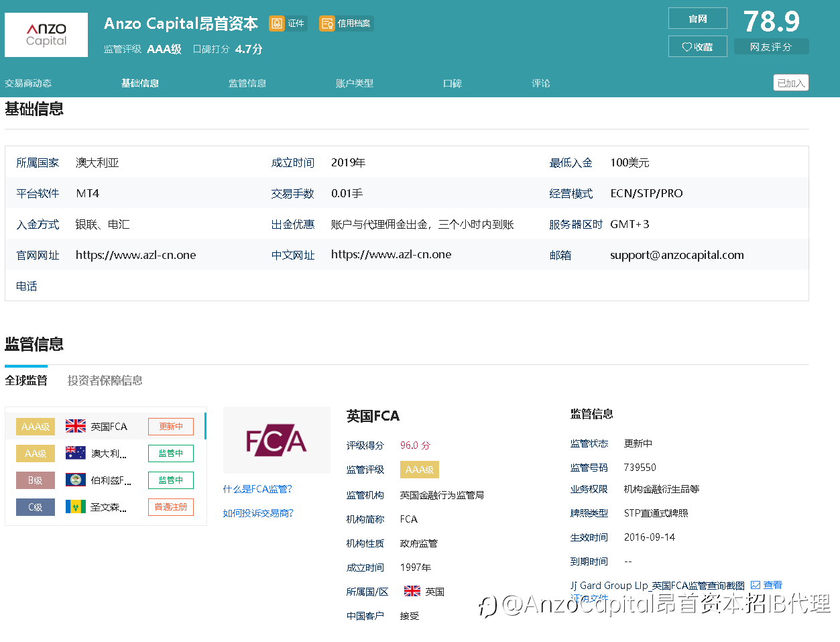This screenshot has height=642, width=840.
Task: Click the B级 badge in regulator list
Action: pyautogui.click(x=36, y=480)
